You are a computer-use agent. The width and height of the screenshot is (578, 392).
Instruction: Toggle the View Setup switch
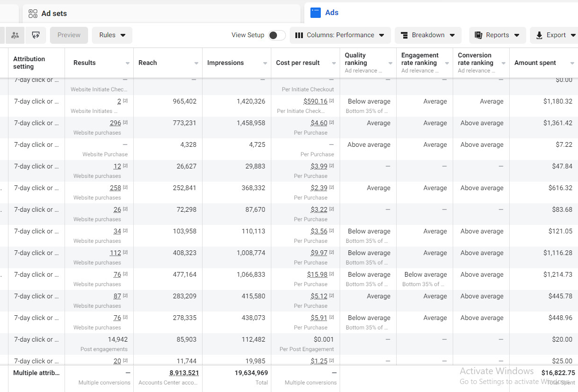click(x=277, y=35)
